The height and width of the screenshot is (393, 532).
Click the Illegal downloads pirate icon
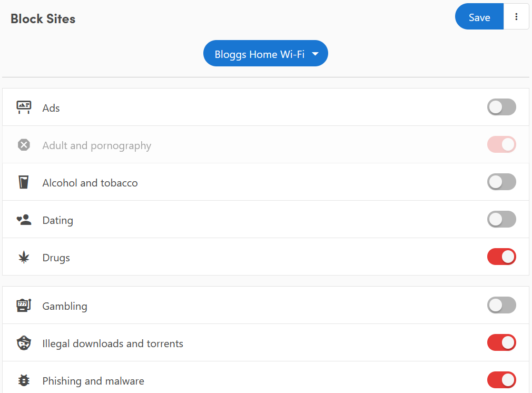[24, 343]
